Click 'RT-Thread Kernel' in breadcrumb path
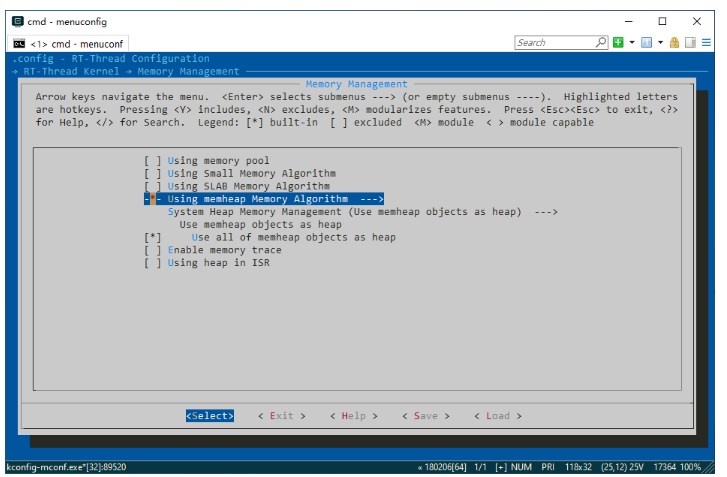 pos(71,71)
